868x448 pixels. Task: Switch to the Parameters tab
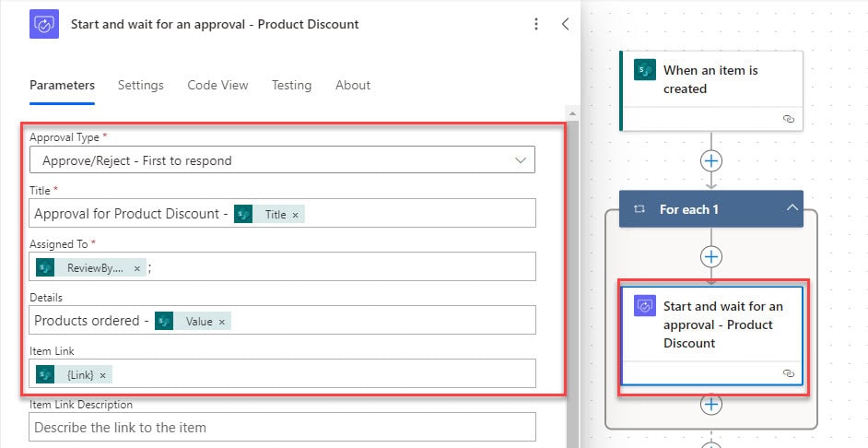[x=62, y=86]
